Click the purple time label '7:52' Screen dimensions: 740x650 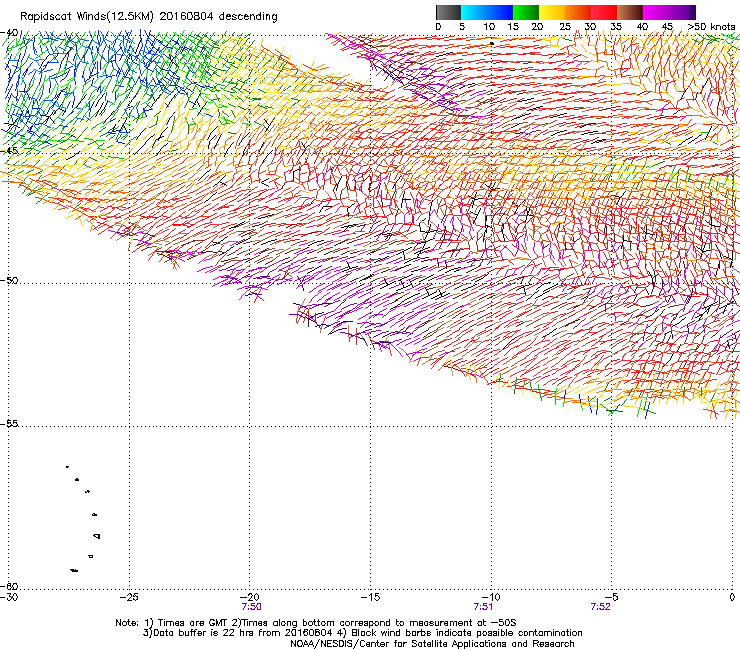click(600, 607)
